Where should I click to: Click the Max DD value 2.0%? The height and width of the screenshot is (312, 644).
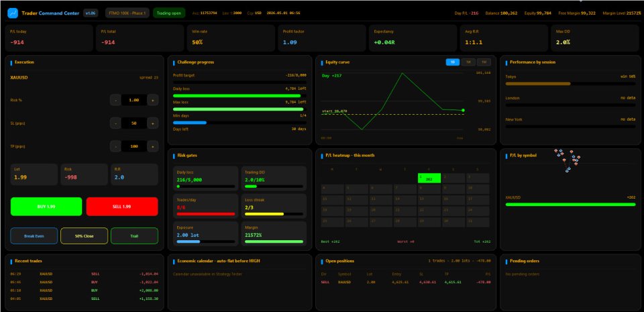click(563, 42)
